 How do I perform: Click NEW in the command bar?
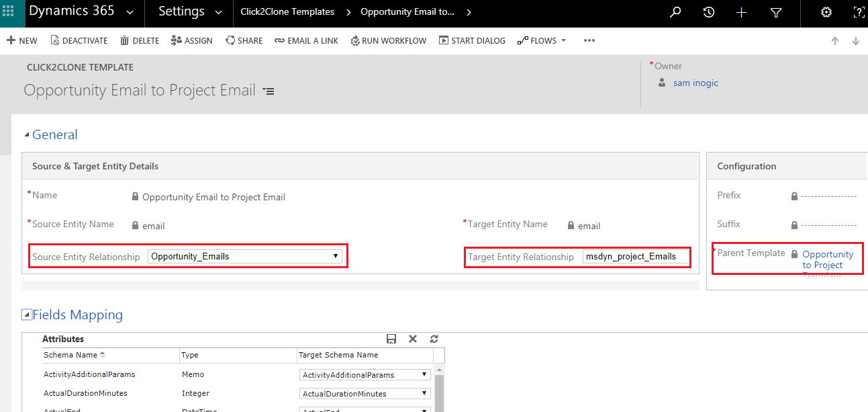tap(22, 40)
